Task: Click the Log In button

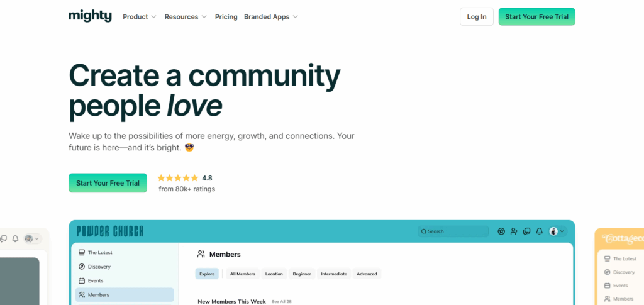Action: coord(477,17)
